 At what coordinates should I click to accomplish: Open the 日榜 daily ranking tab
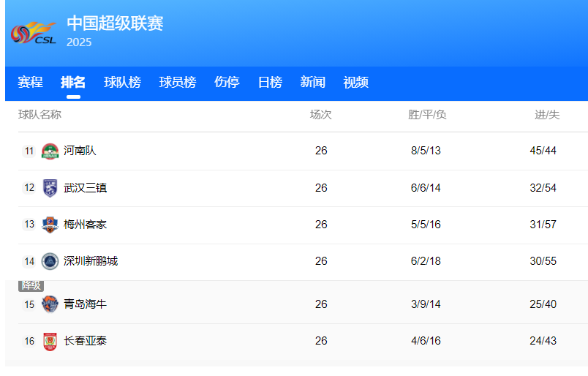(x=270, y=83)
